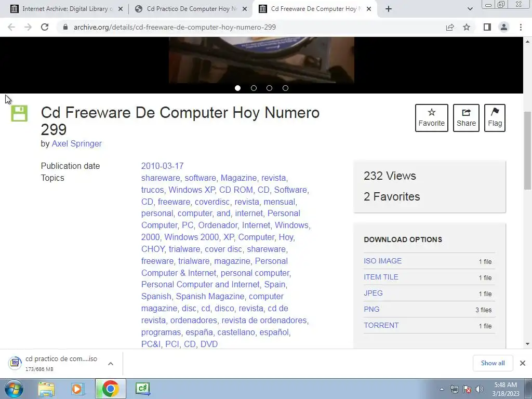Download the ISO IMAGE file
This screenshot has height=399, width=532.
[383, 261]
